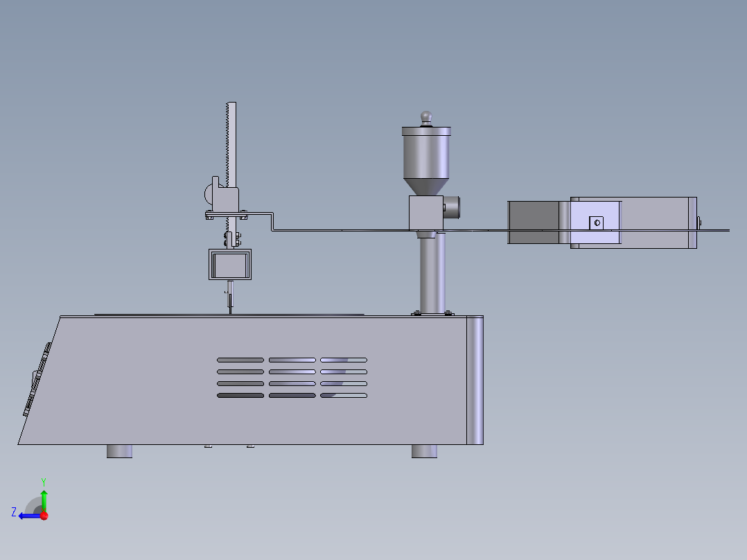Select the square block beneath the hopper cone
This screenshot has height=560, width=747.
point(426,213)
